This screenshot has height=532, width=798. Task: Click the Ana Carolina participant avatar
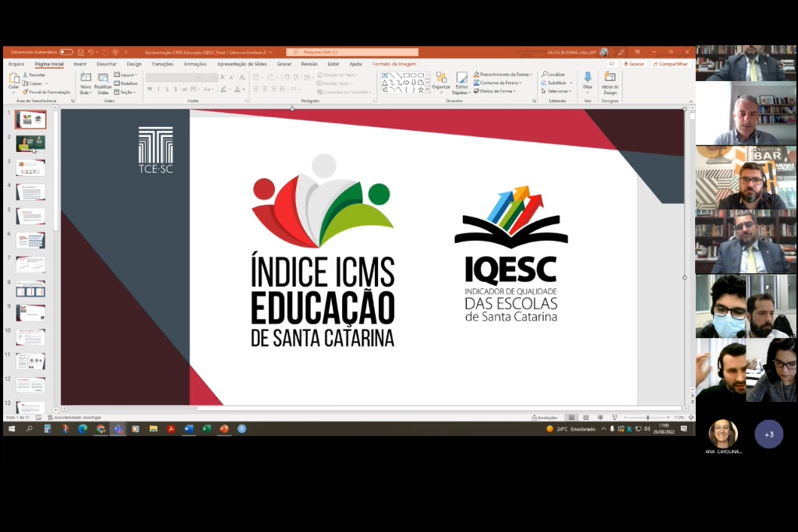[723, 433]
